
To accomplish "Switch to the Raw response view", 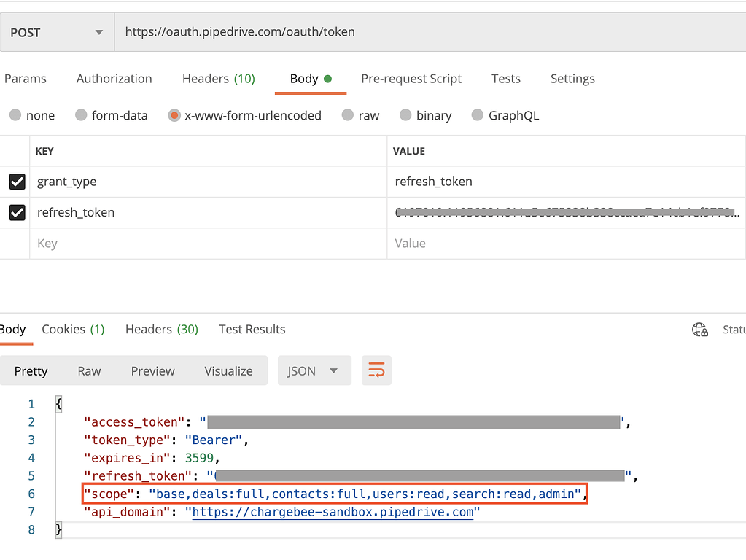I will pyautogui.click(x=89, y=370).
